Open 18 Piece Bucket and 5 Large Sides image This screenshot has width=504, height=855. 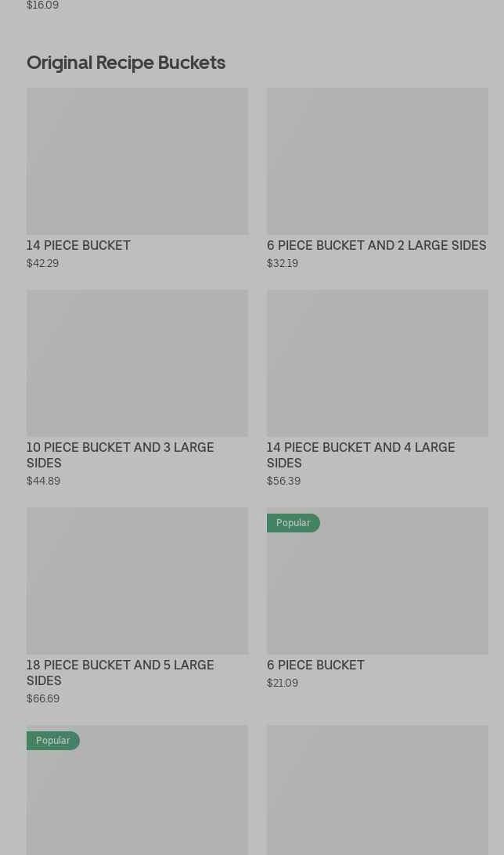(137, 581)
